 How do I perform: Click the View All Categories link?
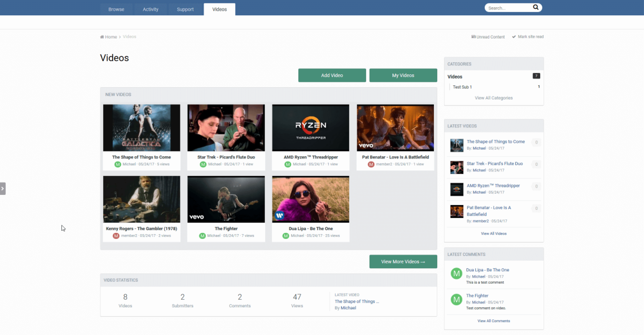pos(494,98)
